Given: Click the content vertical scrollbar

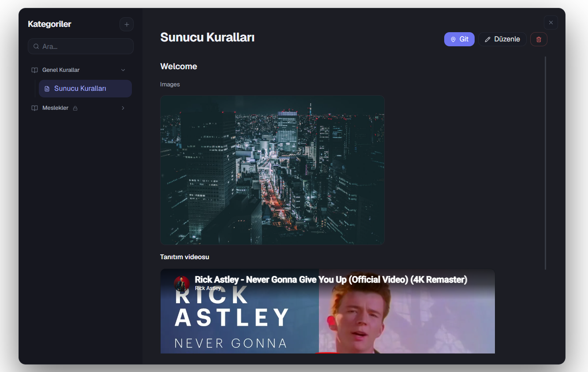Looking at the screenshot, I should (x=546, y=163).
